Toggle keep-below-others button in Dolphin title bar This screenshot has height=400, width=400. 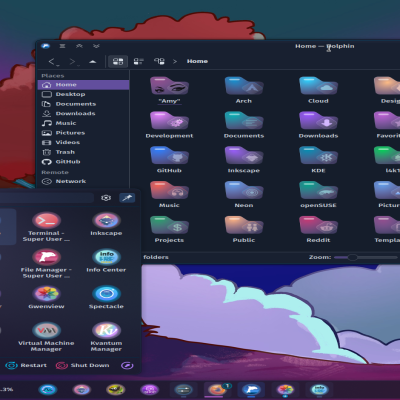[x=96, y=46]
